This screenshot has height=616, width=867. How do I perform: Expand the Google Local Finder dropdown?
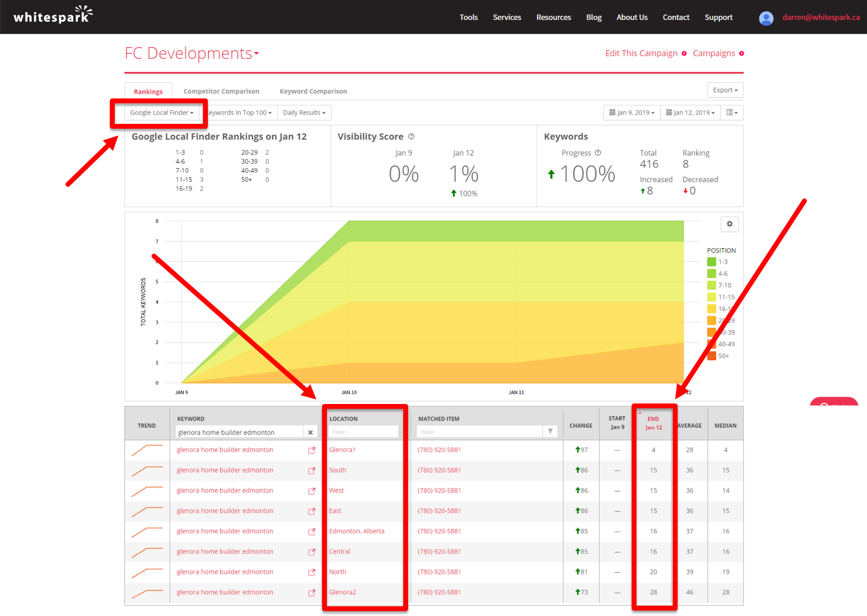pyautogui.click(x=161, y=112)
